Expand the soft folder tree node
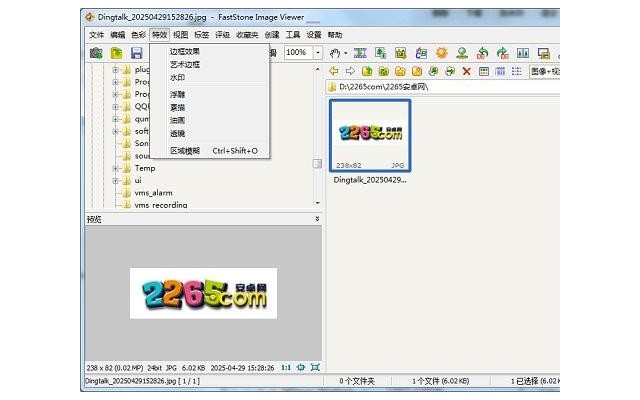The image size is (640, 400). point(116,131)
